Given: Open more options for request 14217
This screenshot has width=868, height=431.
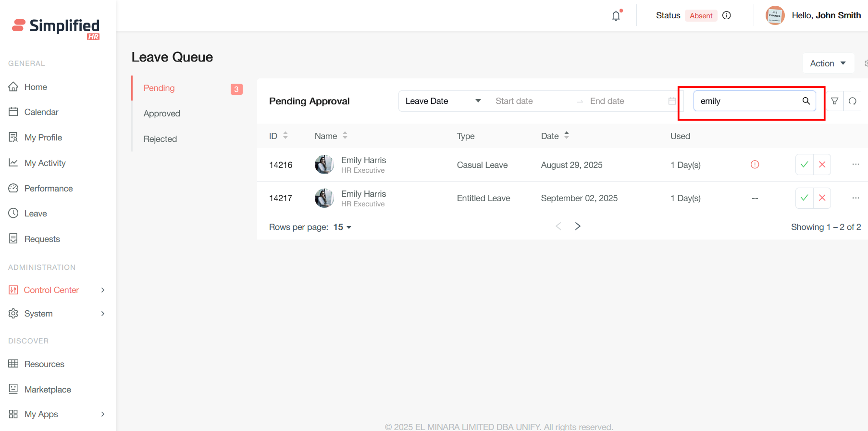Looking at the screenshot, I should coord(856,198).
